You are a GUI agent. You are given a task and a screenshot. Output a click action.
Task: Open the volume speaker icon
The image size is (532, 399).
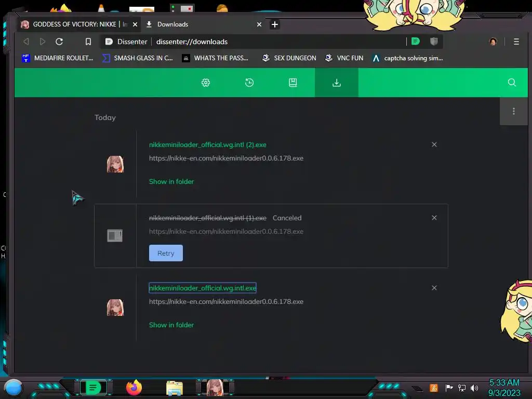(474, 388)
